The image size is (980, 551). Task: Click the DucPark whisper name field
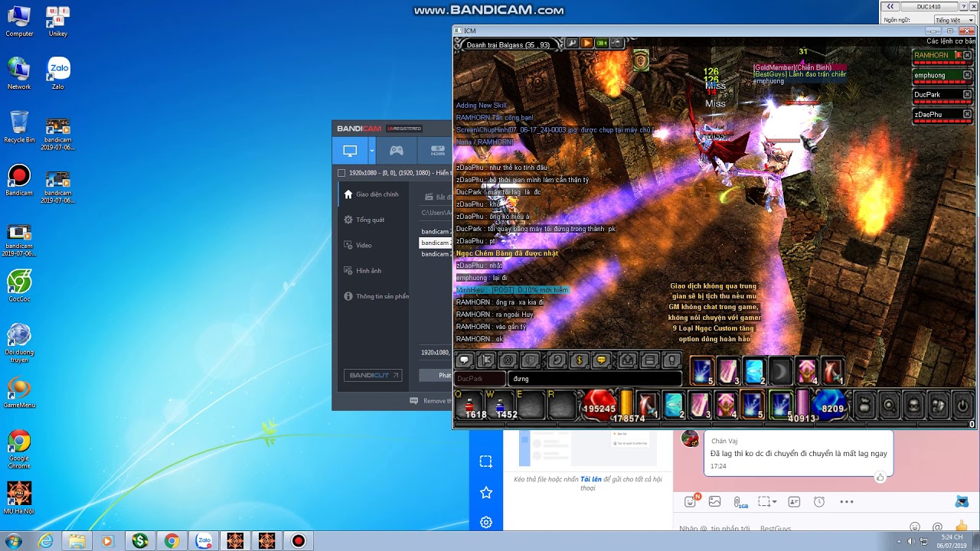480,379
